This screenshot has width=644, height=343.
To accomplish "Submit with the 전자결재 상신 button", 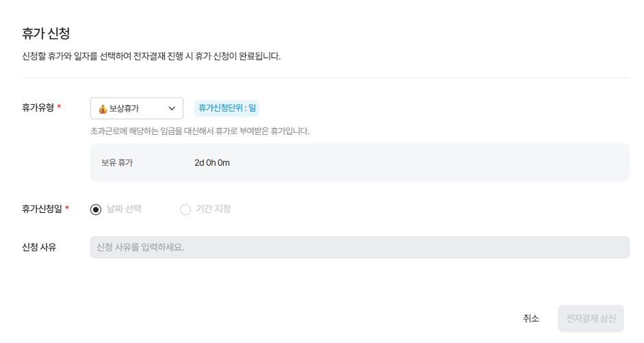I will click(x=591, y=318).
